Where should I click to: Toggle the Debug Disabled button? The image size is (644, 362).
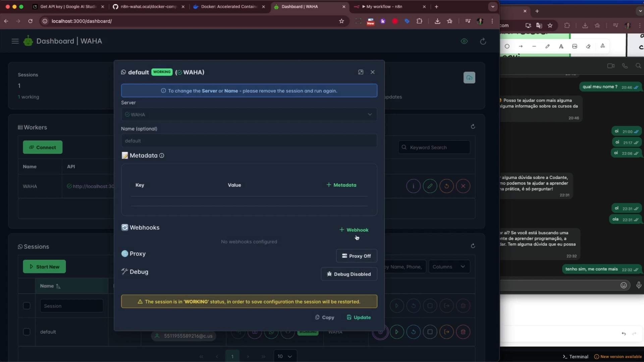coord(349,274)
